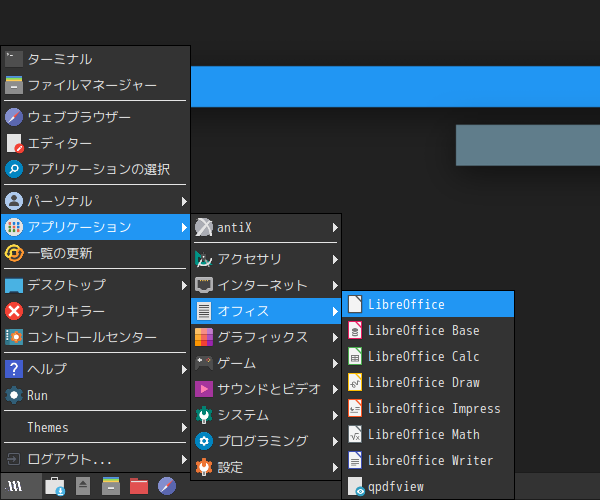
Task: Click the LibreOffice Calc label
Action: point(424,357)
